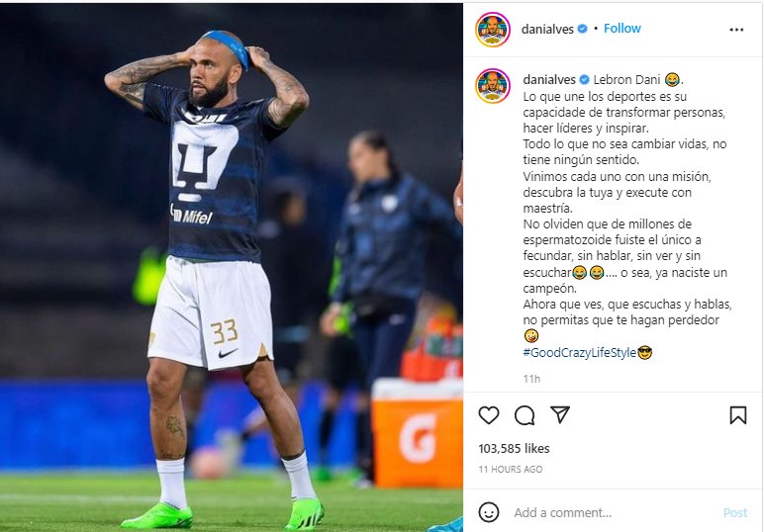Click the Post comment button

pyautogui.click(x=734, y=512)
